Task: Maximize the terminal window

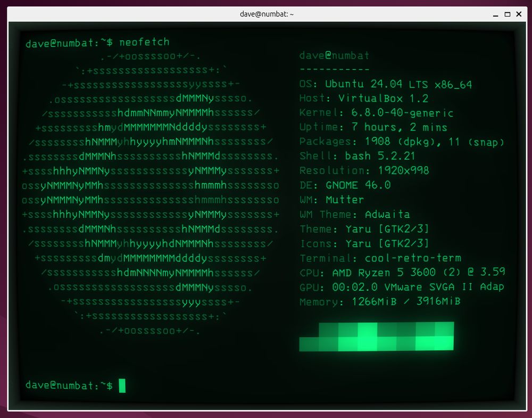Action: point(507,14)
